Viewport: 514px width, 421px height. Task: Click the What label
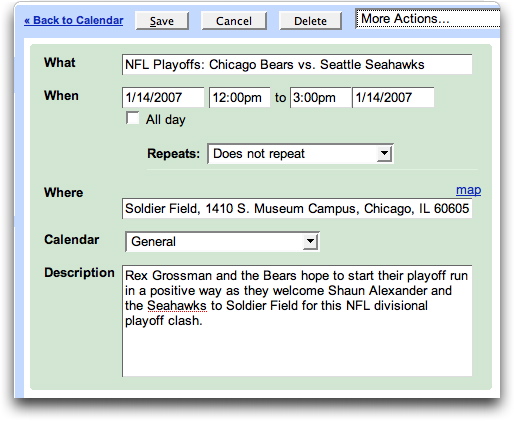tap(60, 63)
